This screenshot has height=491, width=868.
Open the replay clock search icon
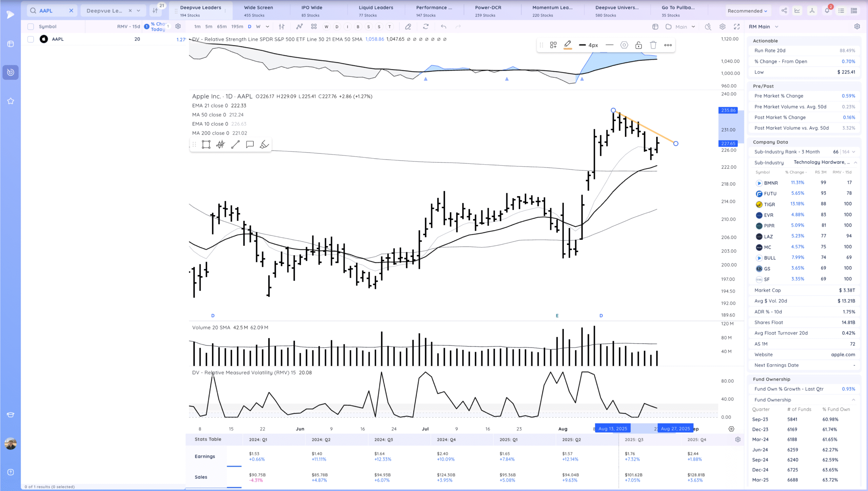pyautogui.click(x=708, y=26)
